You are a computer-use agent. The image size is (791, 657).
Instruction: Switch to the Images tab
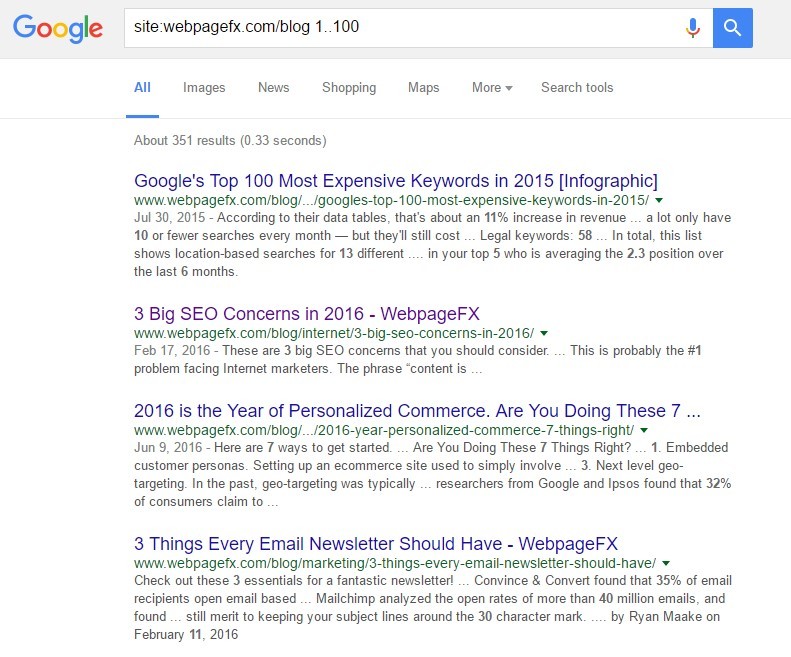coord(204,88)
